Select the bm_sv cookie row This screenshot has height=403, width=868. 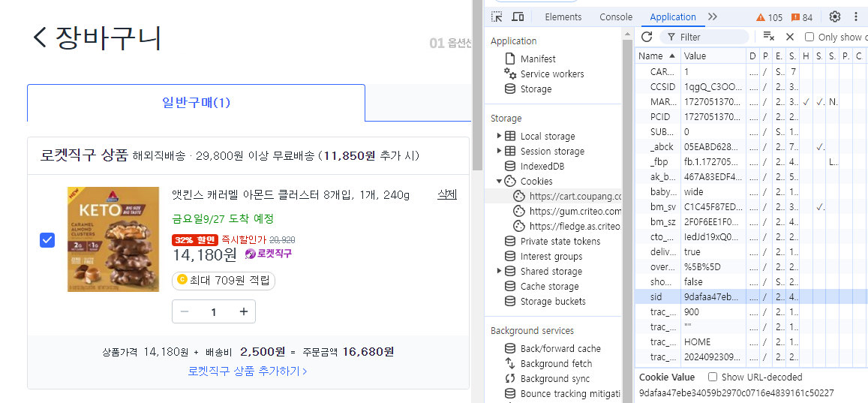pos(751,206)
